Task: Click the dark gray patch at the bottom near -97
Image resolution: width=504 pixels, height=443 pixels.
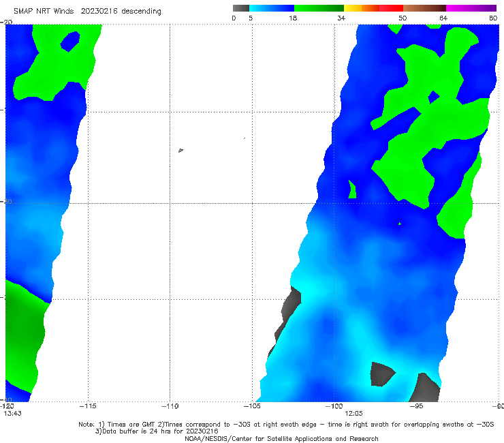Action: pyautogui.click(x=381, y=374)
